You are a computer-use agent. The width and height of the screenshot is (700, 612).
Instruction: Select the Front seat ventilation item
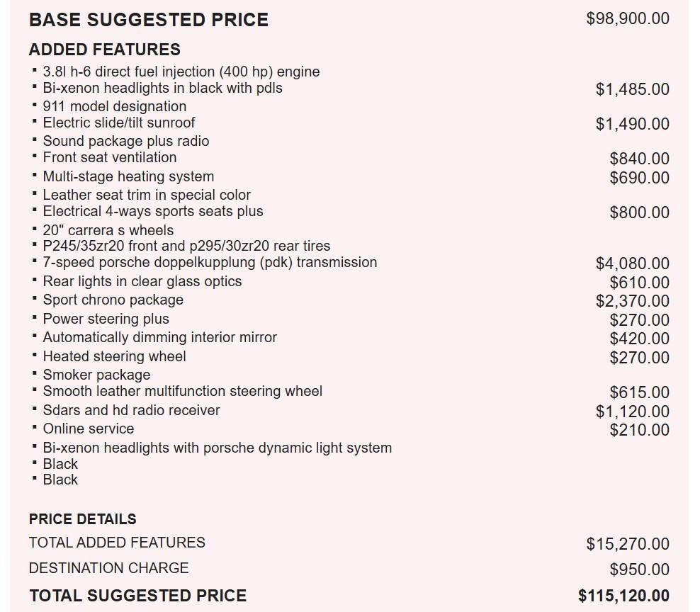[110, 157]
